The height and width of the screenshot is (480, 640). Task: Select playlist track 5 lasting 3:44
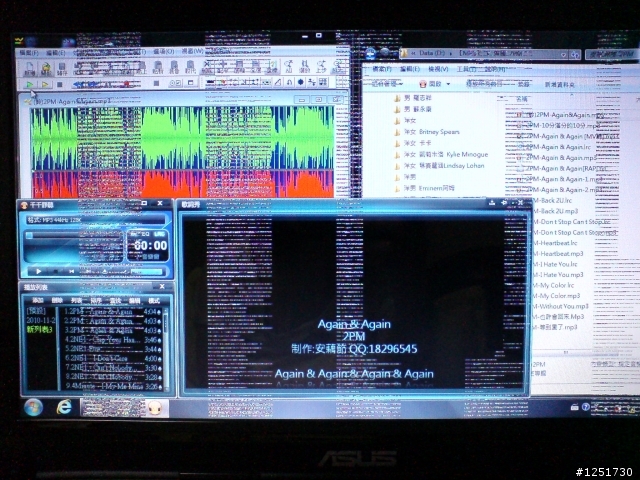pos(112,349)
